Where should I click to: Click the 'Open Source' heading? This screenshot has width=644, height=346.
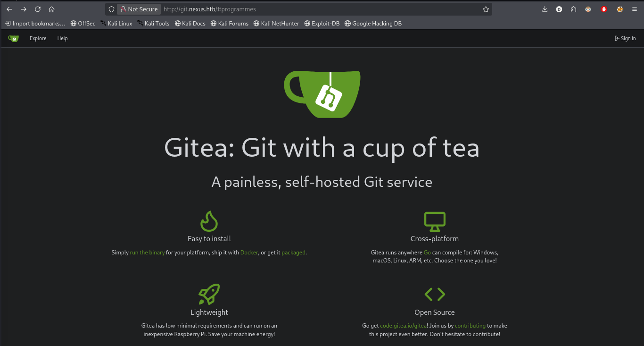[x=435, y=312]
